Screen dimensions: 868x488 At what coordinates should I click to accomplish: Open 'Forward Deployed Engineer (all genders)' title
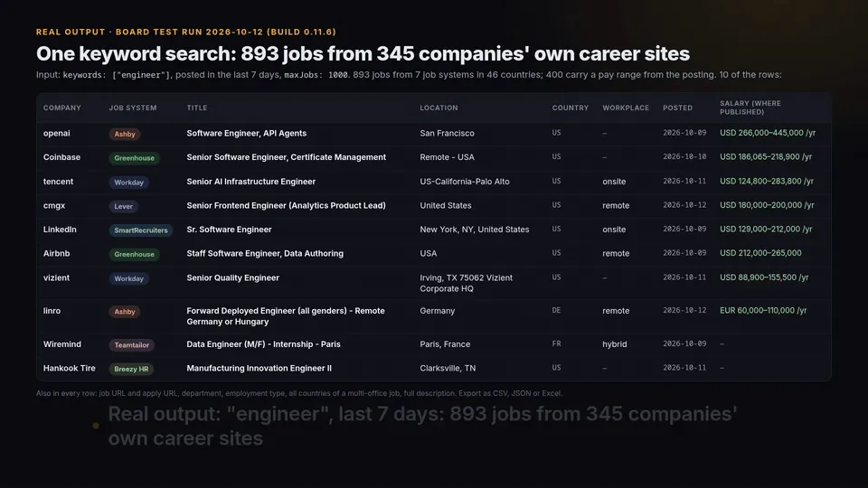[286, 316]
